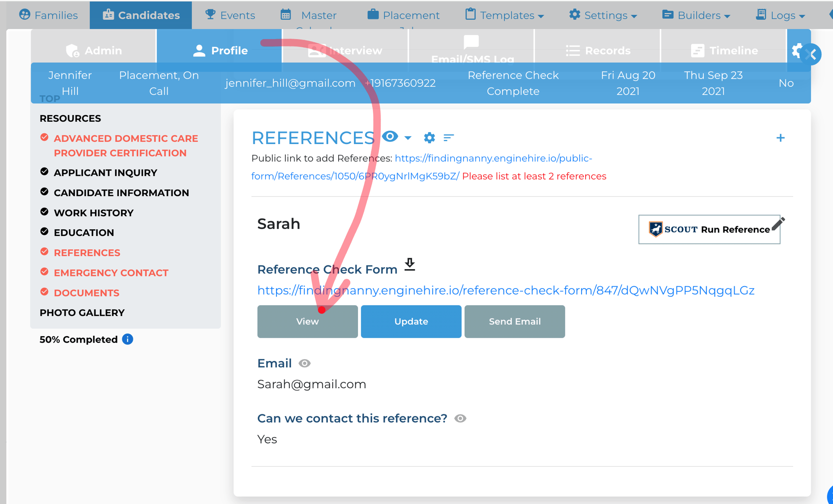Toggle the eye icon beside REFERENCES heading
This screenshot has width=833, height=504.
(390, 137)
